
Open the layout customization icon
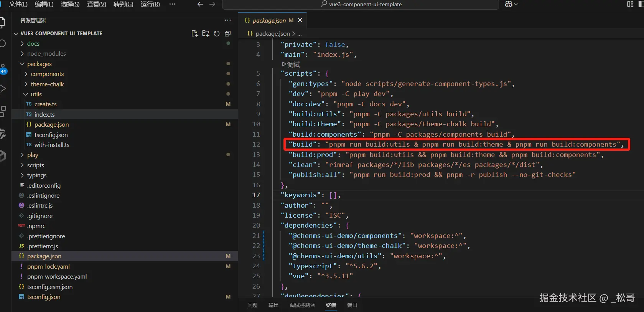click(x=630, y=4)
